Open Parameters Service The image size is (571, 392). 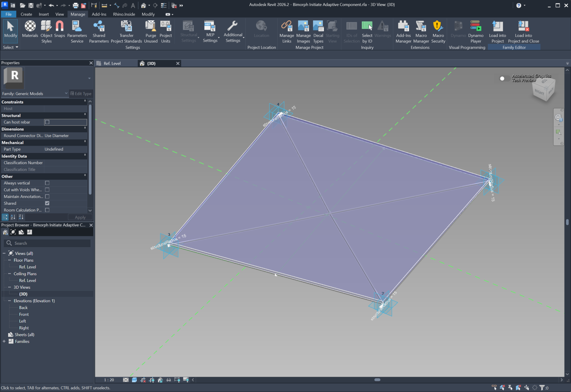click(x=77, y=32)
